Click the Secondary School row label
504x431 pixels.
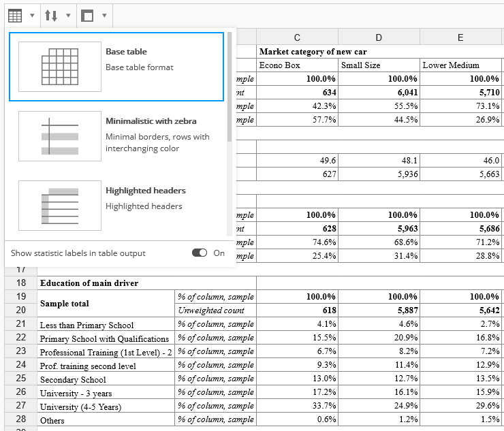click(106, 379)
